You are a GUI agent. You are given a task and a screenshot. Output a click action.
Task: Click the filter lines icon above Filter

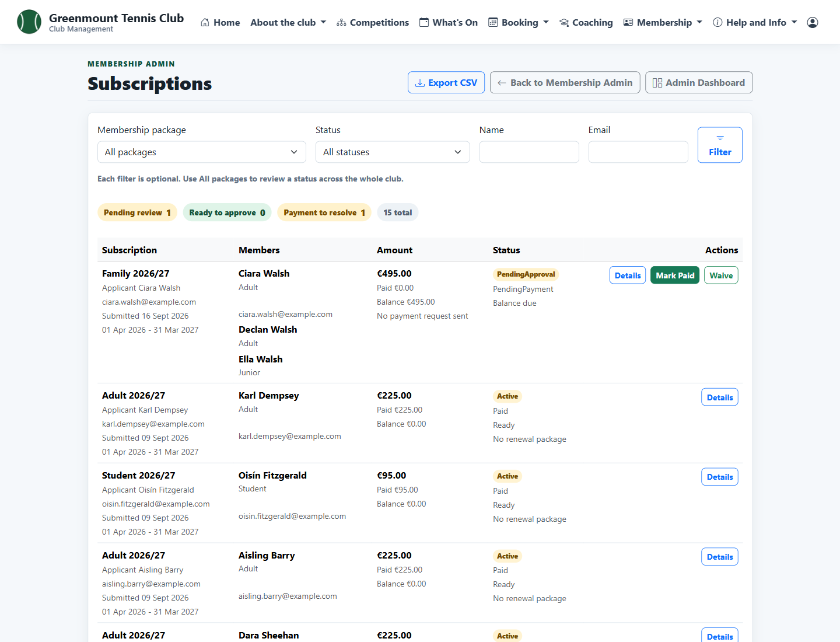pos(720,138)
